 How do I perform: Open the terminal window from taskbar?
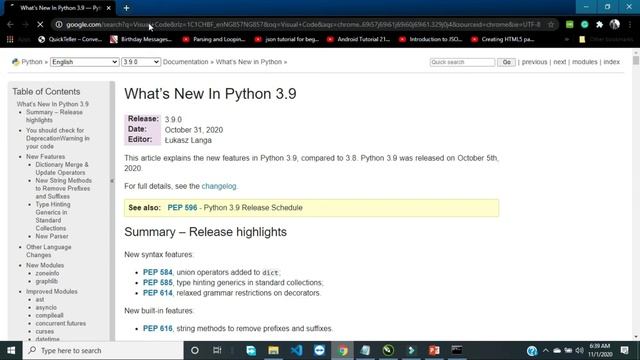pyautogui.click(x=457, y=350)
